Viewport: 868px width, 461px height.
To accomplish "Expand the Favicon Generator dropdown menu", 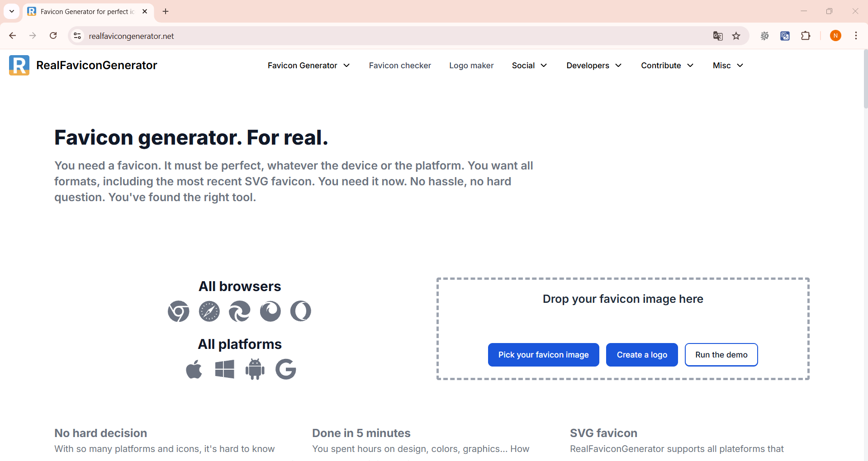I will pyautogui.click(x=308, y=66).
